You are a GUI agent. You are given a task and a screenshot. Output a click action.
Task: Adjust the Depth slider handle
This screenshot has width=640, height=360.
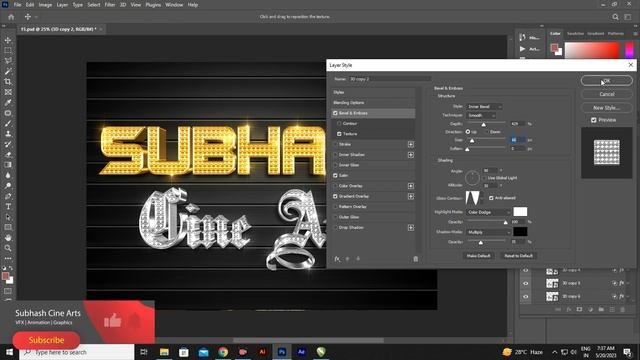484,124
